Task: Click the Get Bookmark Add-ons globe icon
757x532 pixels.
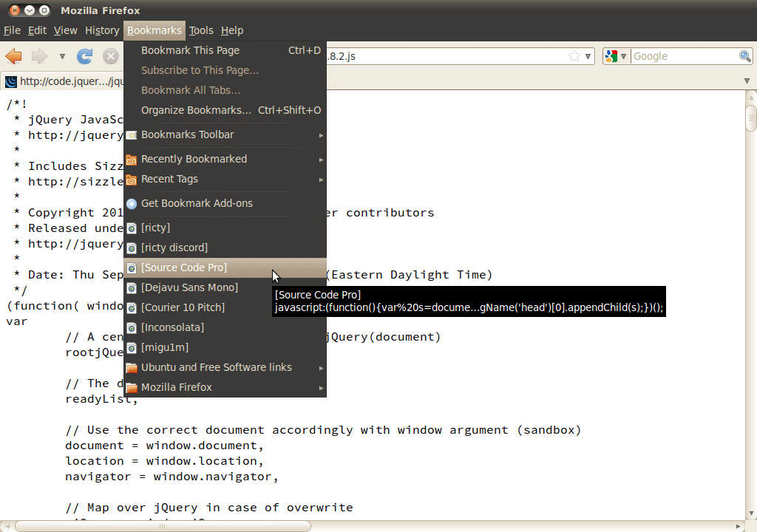Action: pos(132,203)
